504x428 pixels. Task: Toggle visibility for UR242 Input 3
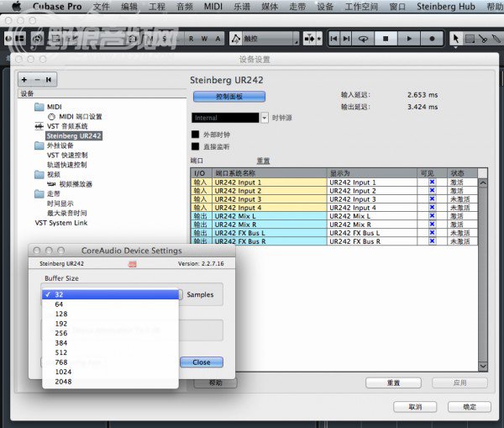click(x=432, y=199)
